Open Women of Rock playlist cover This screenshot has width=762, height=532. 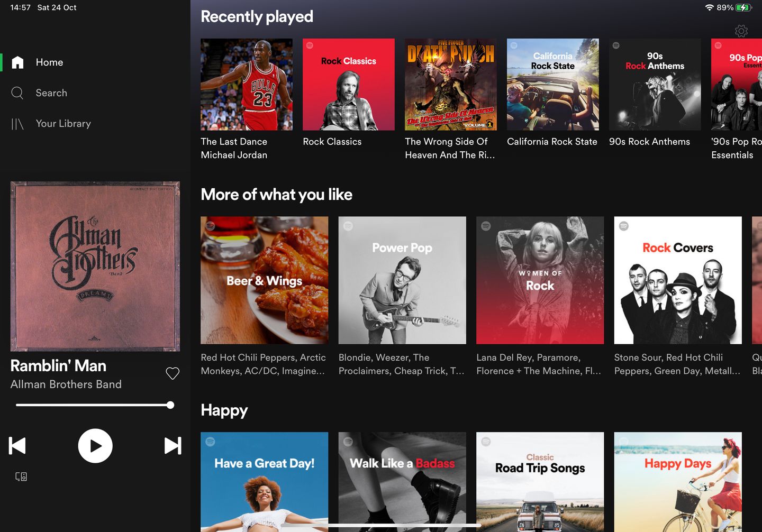click(540, 280)
